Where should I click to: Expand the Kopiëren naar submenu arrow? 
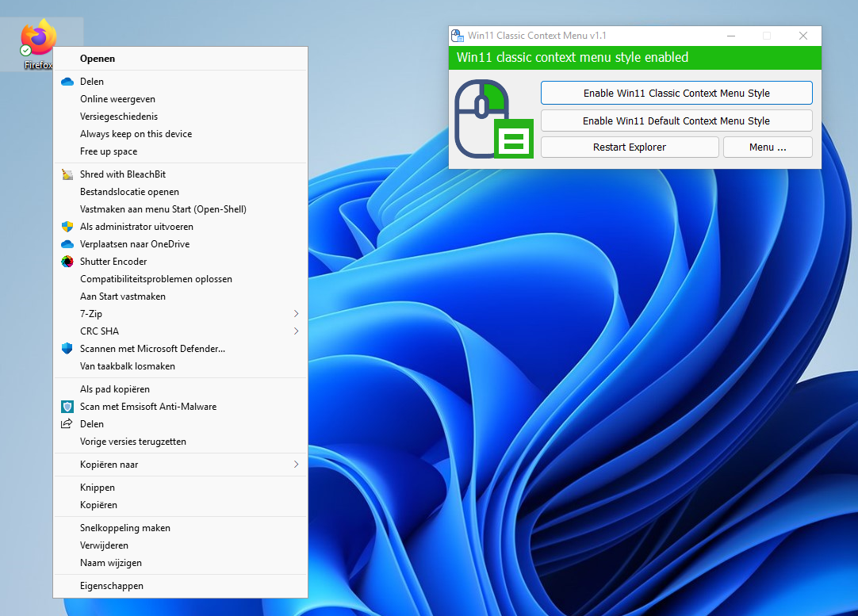click(297, 465)
